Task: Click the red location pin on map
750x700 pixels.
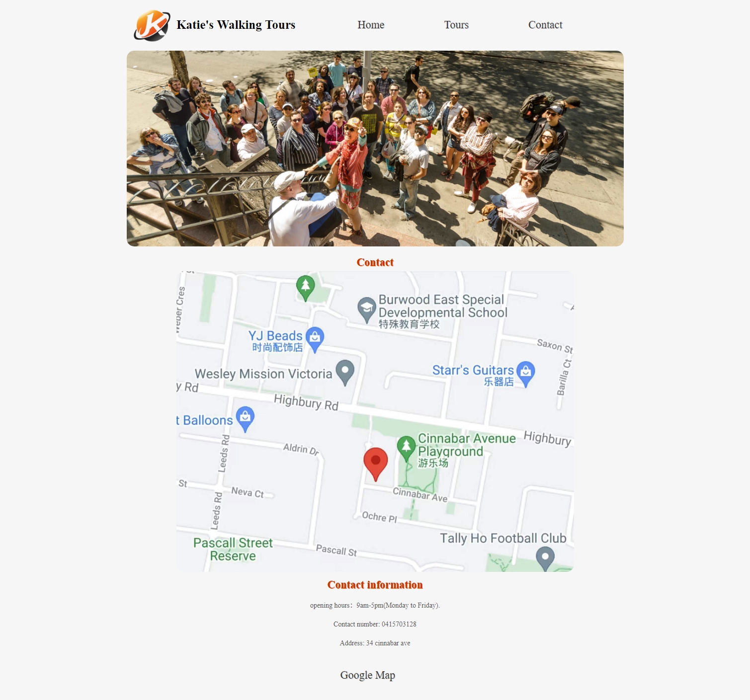Action: point(376,464)
